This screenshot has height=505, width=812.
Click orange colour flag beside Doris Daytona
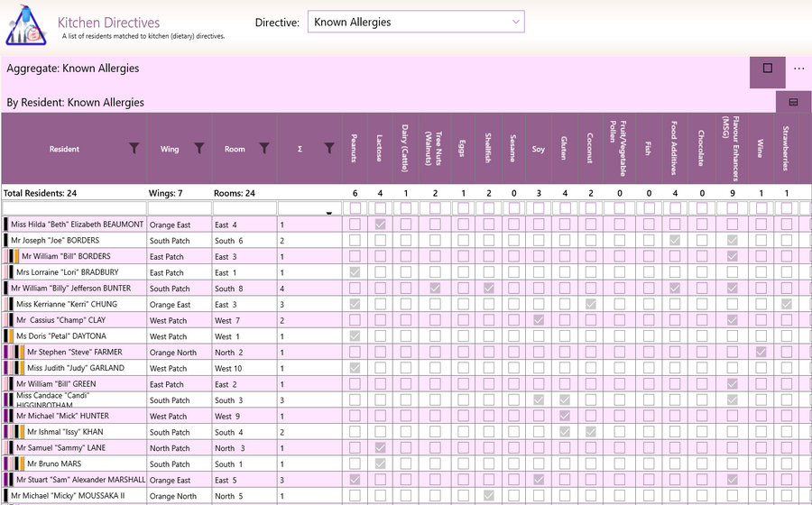pyautogui.click(x=12, y=336)
